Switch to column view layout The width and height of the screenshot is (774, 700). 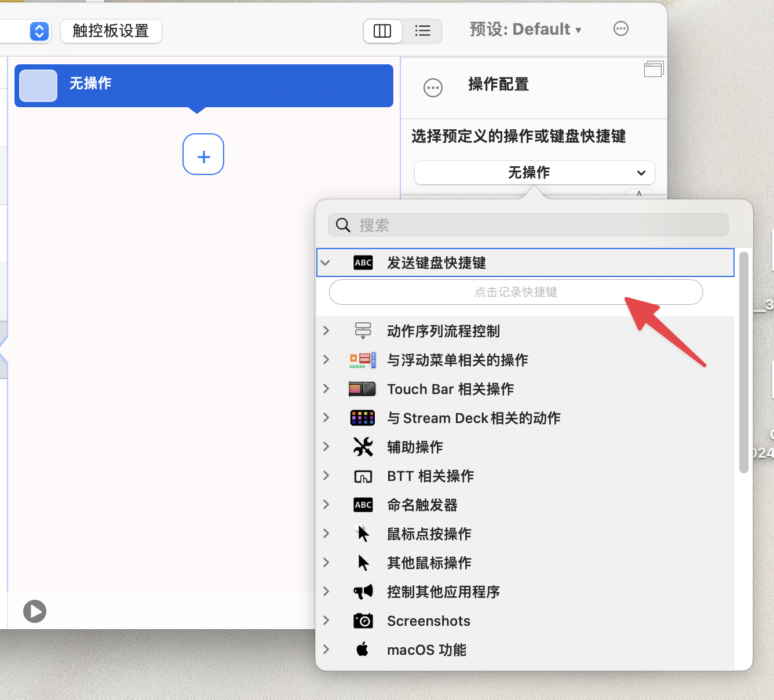[382, 31]
